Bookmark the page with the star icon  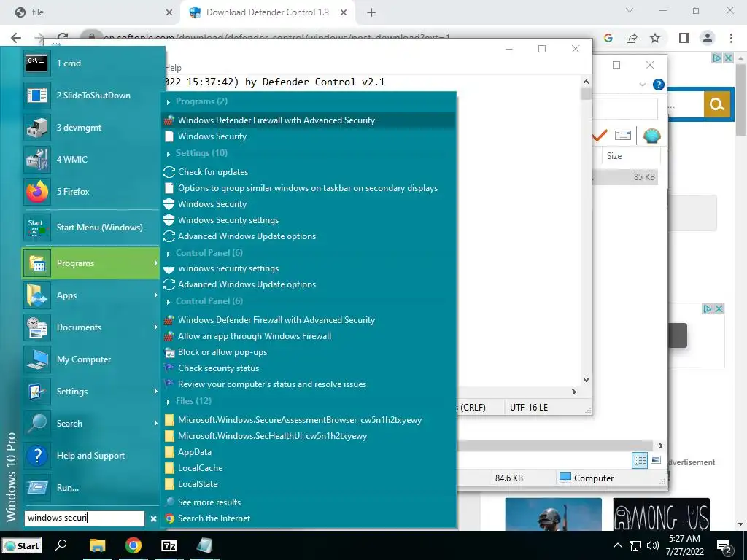tap(655, 38)
